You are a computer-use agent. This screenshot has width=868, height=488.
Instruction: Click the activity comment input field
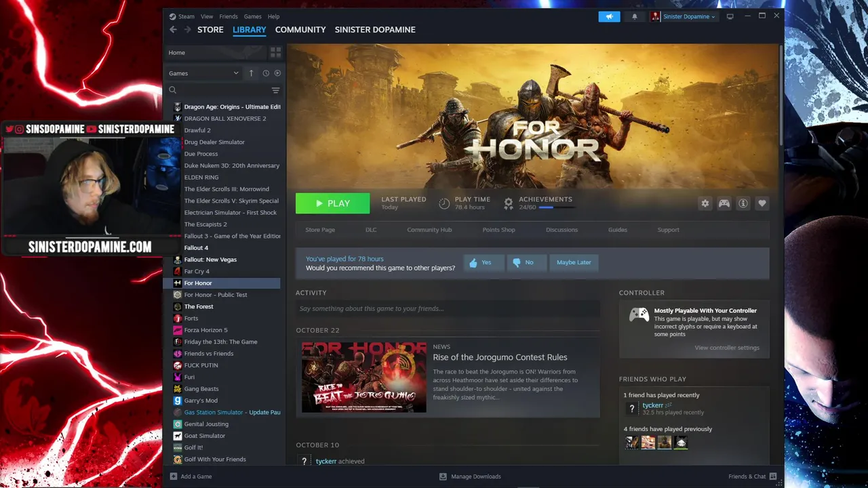[x=448, y=308]
